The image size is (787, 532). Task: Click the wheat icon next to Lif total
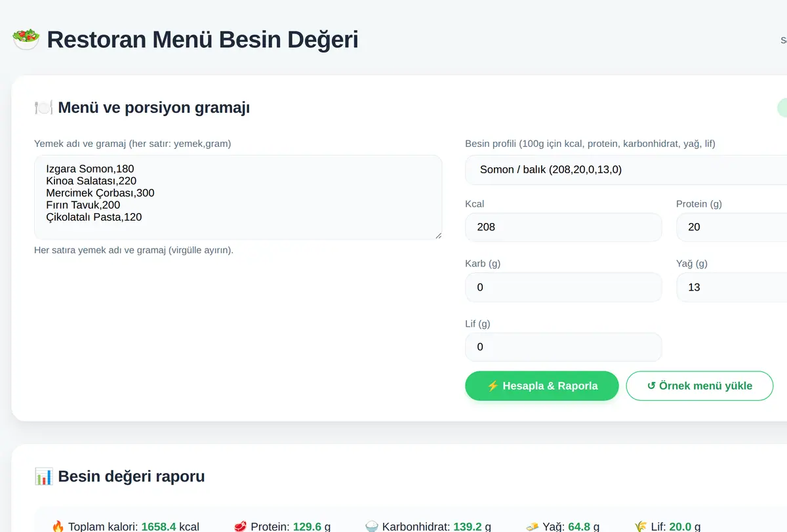tap(641, 527)
